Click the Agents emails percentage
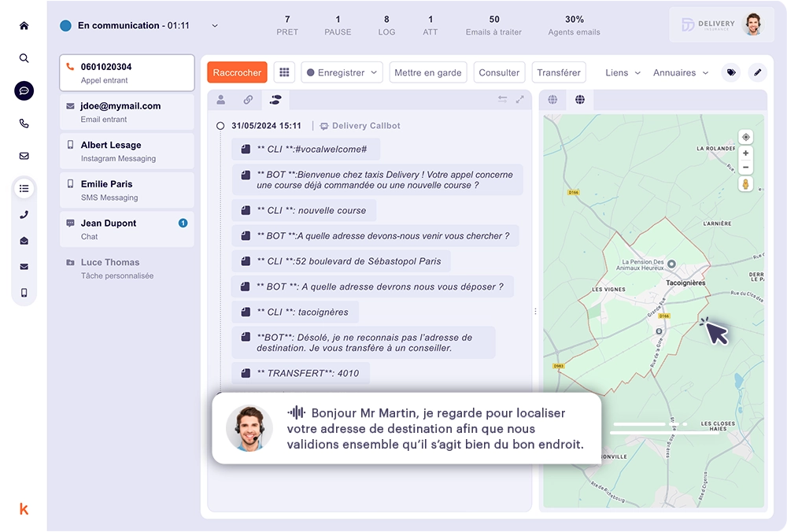This screenshot has width=787, height=532. (575, 25)
